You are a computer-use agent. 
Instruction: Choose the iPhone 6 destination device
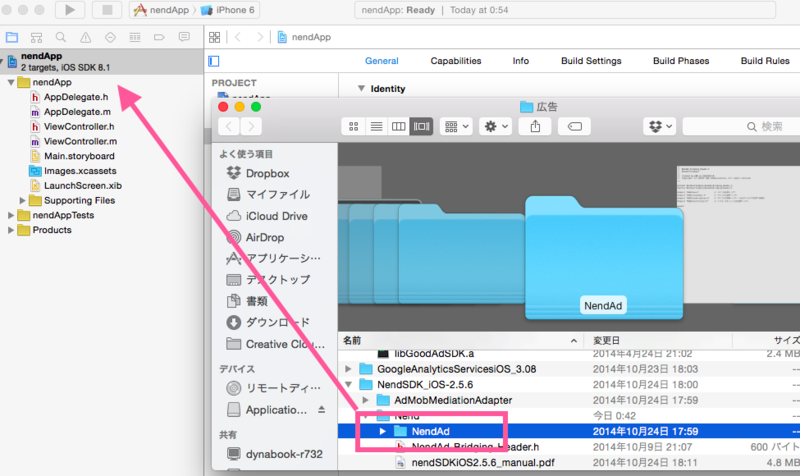[x=228, y=10]
